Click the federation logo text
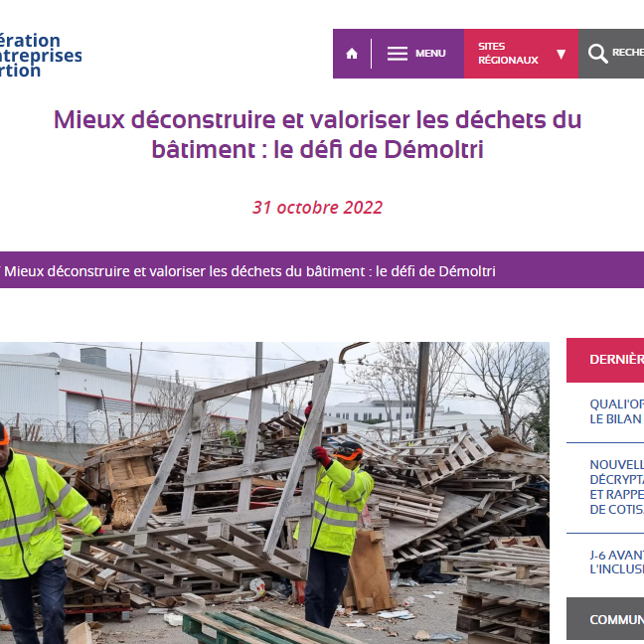Screen dimensions: 644x644 pyautogui.click(x=40, y=56)
